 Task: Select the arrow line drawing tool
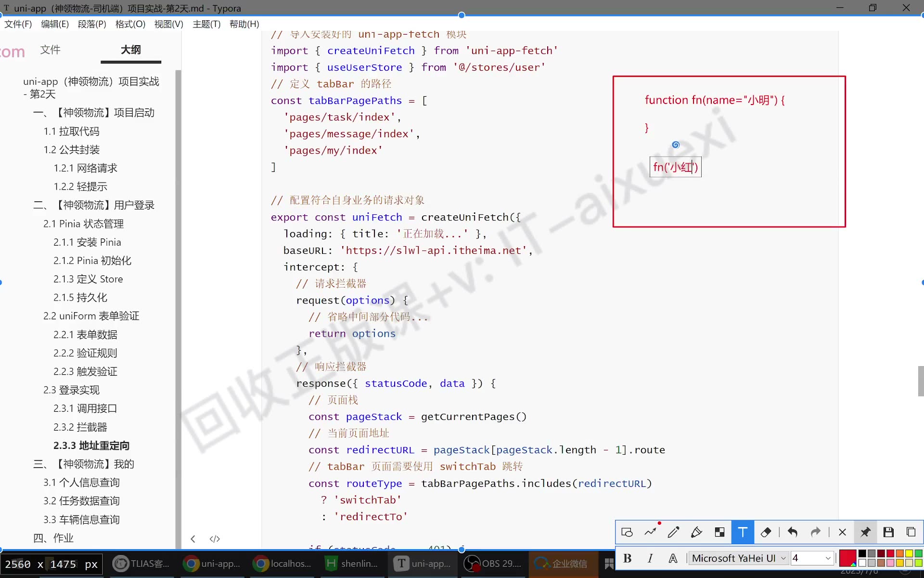click(x=651, y=532)
